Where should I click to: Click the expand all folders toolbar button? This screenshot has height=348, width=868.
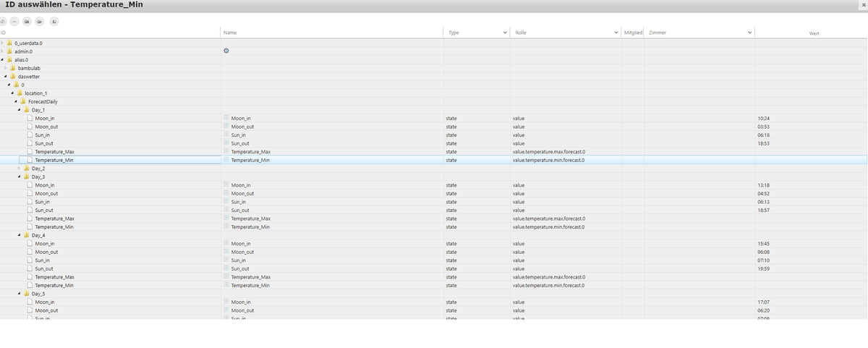39,21
